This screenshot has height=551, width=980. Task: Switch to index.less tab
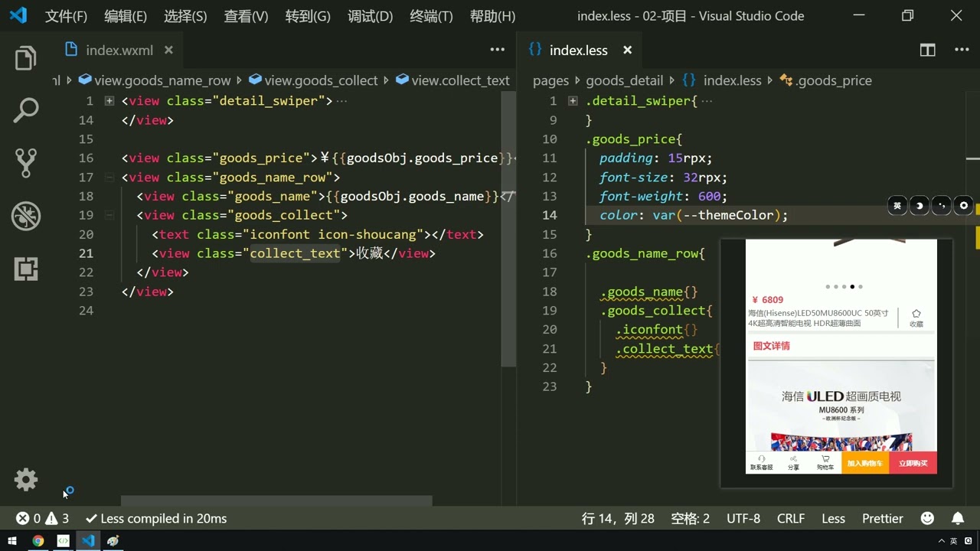click(578, 51)
